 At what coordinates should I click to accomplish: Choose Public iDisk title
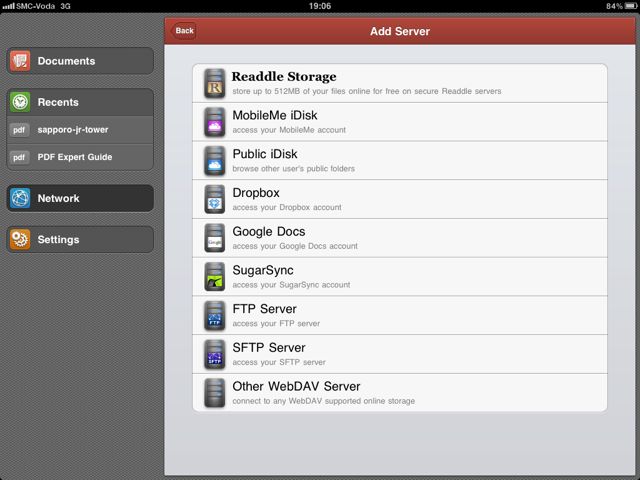(x=265, y=154)
